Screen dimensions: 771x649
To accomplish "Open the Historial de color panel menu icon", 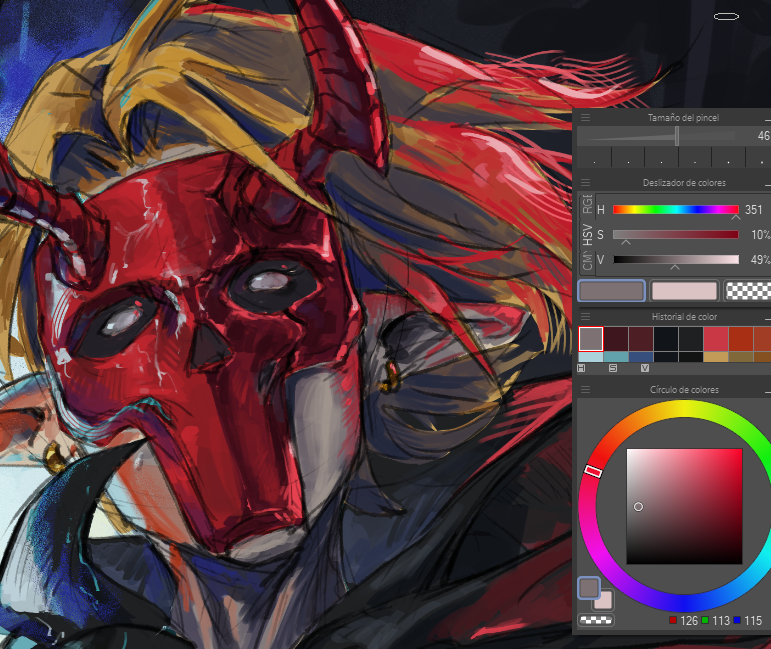I will click(585, 317).
